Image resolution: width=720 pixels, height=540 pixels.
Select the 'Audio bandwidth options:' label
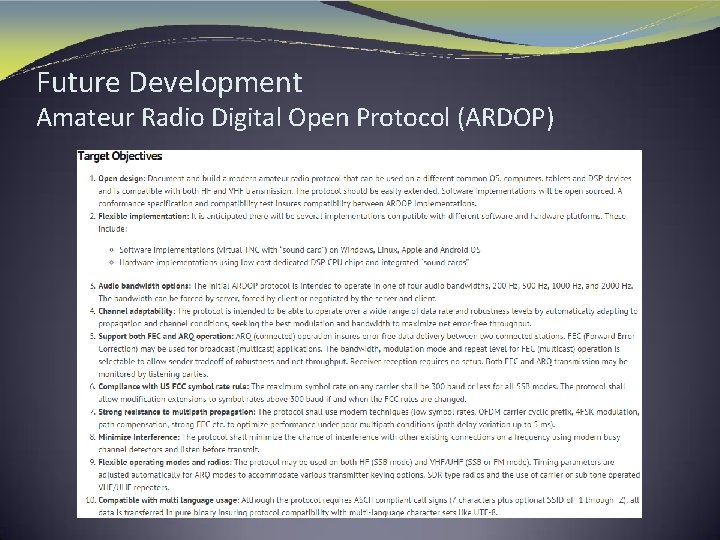coord(145,286)
